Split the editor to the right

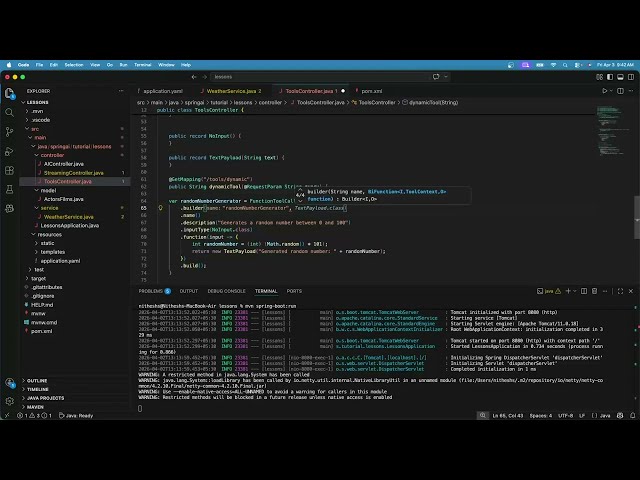[x=620, y=91]
